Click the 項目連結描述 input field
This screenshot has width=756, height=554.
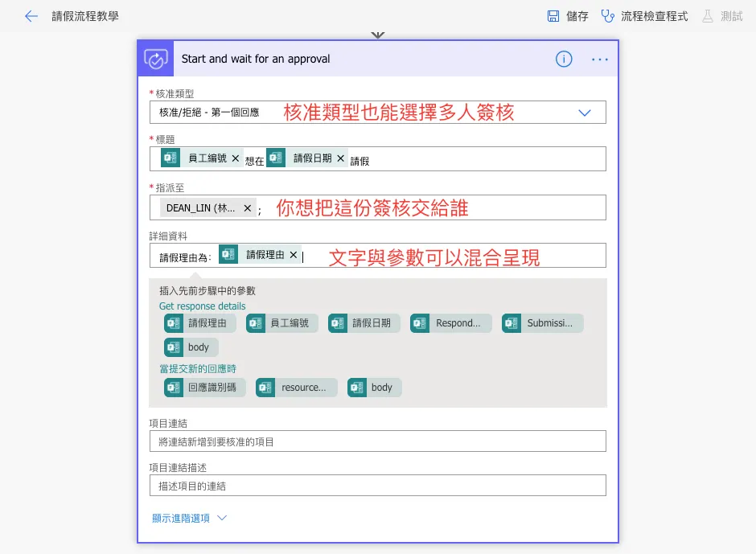click(x=377, y=486)
